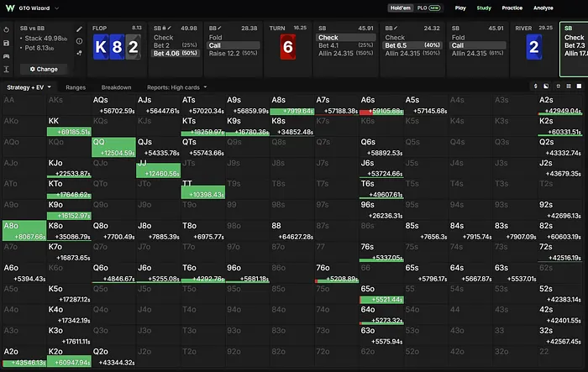Select the 8 flop card
This screenshot has width=588, height=372.
(117, 47)
